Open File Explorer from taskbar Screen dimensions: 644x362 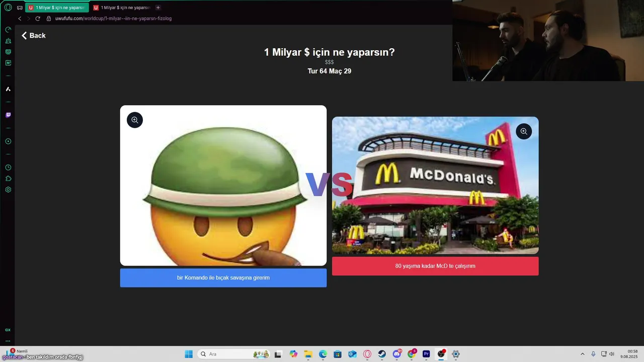pyautogui.click(x=308, y=354)
